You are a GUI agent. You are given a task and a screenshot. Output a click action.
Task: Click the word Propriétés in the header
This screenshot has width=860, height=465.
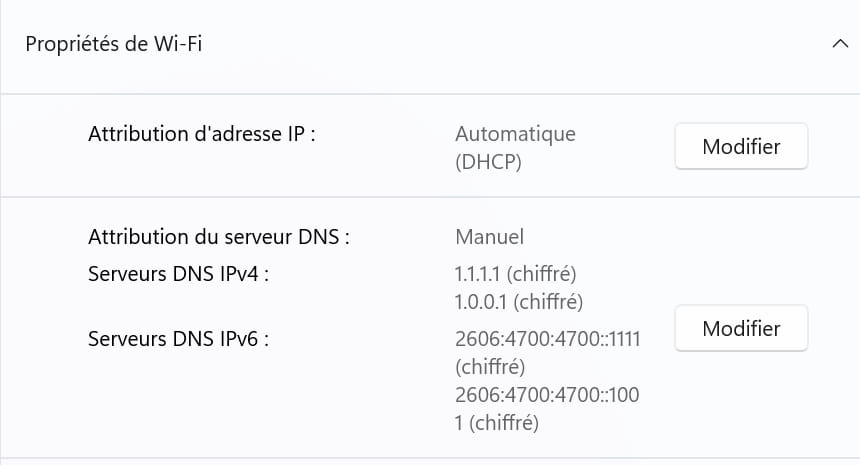pyautogui.click(x=71, y=44)
